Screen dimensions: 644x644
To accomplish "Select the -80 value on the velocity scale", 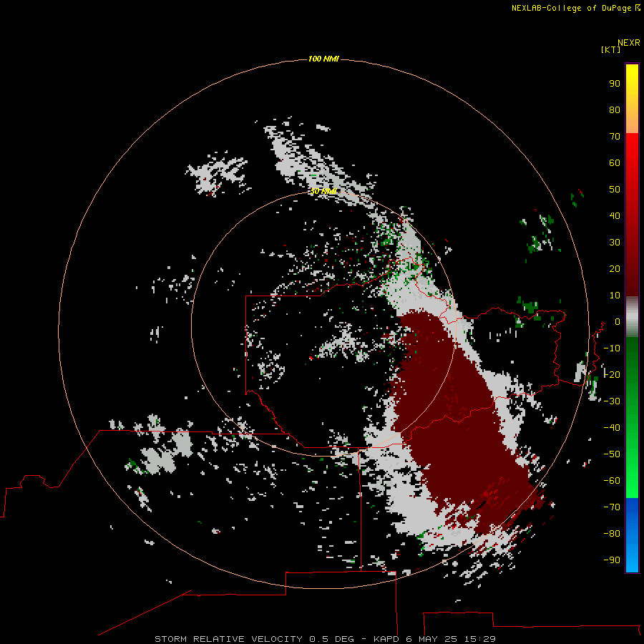I will tap(612, 534).
